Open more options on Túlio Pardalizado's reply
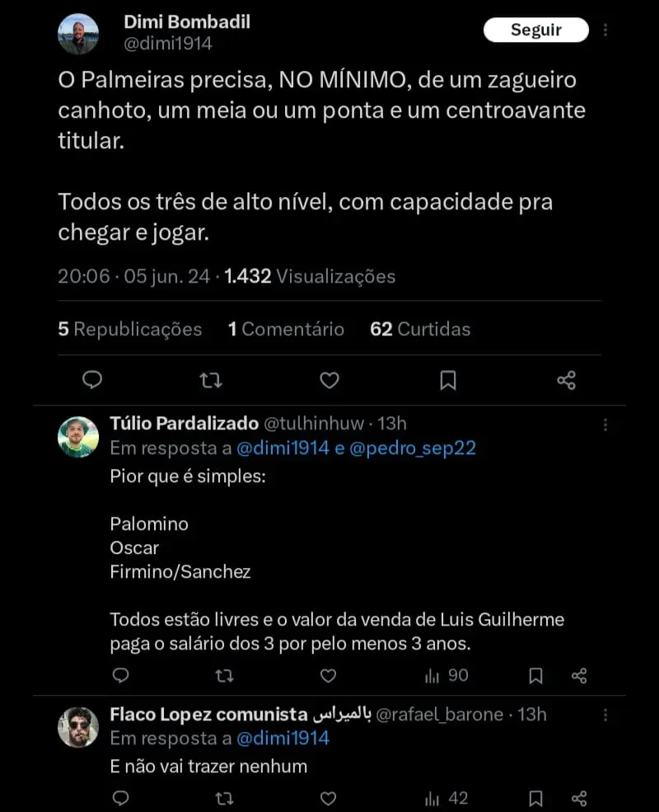659x812 pixels. (x=605, y=425)
